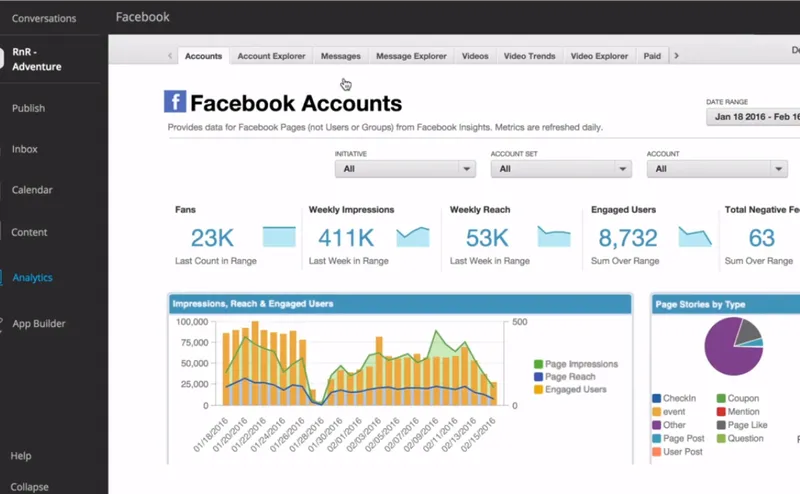Click the Facebook logo icon beside the title
This screenshot has height=494, width=800.
[x=174, y=102]
